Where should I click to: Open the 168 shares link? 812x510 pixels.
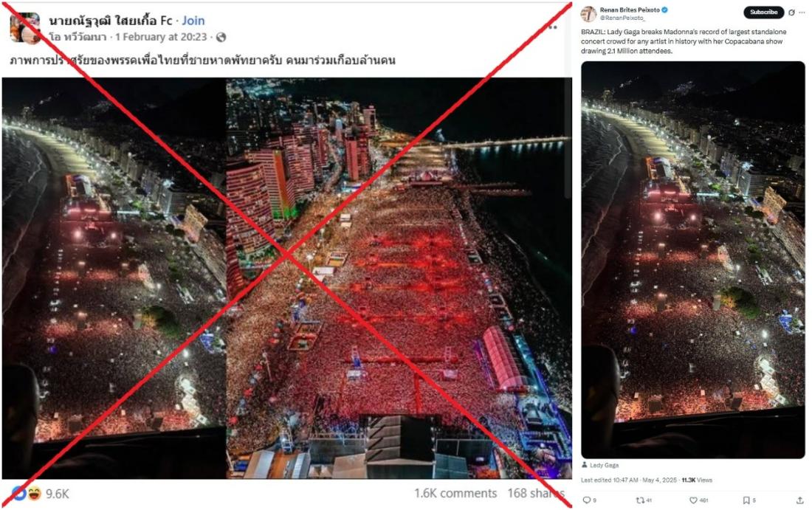point(536,493)
